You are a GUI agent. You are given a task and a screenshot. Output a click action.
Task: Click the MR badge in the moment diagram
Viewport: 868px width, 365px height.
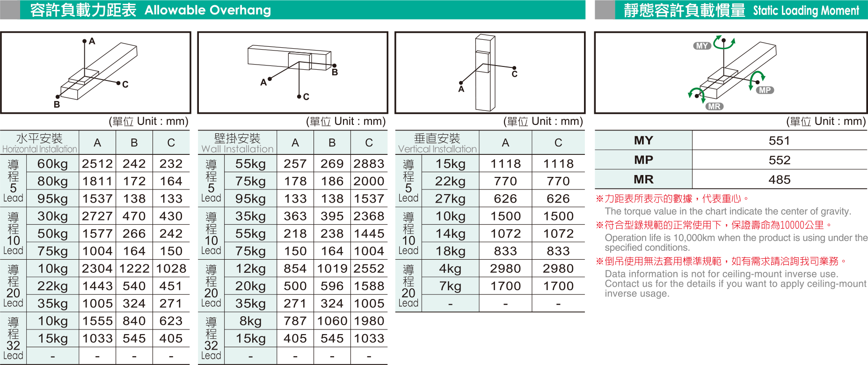(714, 107)
